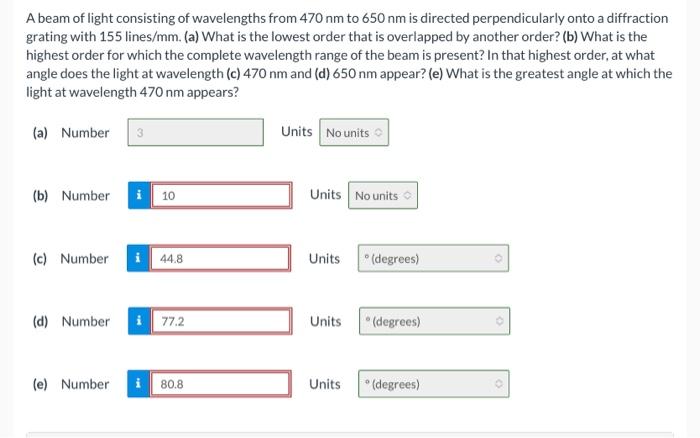Click the part (b) number field showing 10
The height and width of the screenshot is (438, 700).
point(221,195)
